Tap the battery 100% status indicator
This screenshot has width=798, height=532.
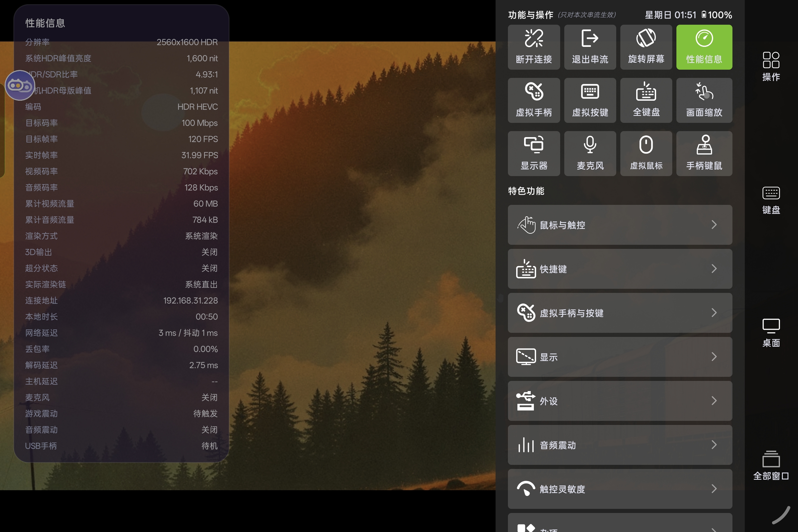717,15
